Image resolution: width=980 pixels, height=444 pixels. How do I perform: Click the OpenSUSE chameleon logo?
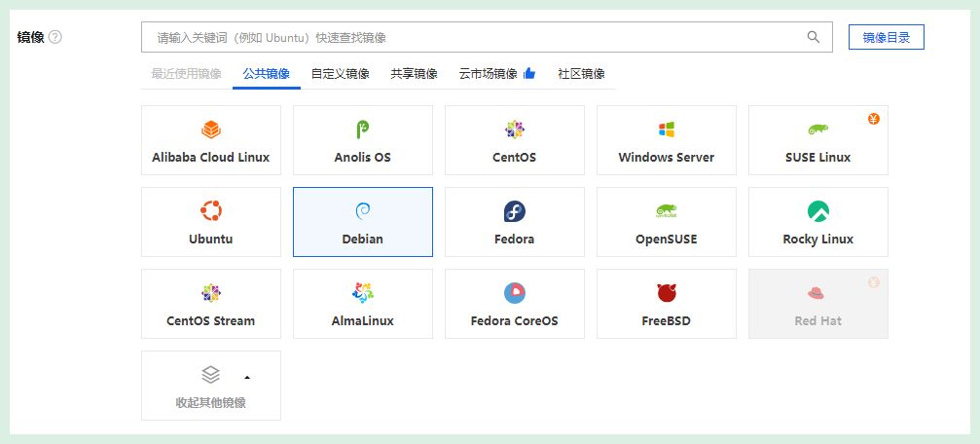click(x=667, y=211)
